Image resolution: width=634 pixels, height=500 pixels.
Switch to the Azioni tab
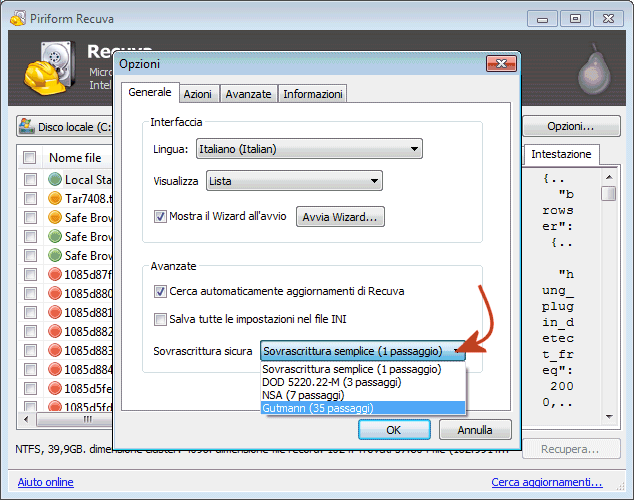pyautogui.click(x=197, y=94)
